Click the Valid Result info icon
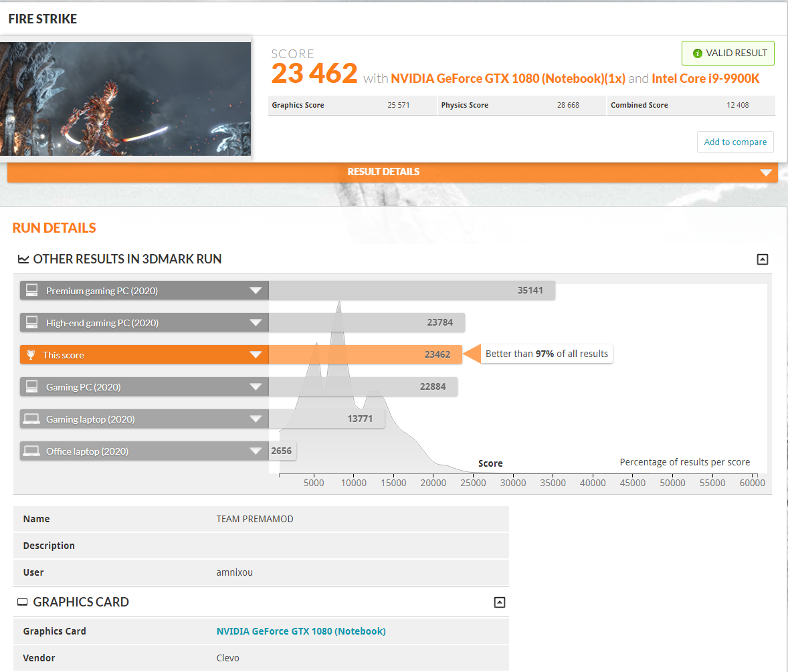This screenshot has height=672, width=788. [697, 53]
